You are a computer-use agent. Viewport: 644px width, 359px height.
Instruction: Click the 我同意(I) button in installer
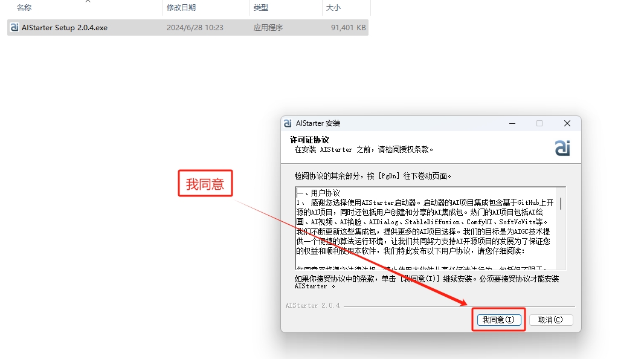coord(498,320)
